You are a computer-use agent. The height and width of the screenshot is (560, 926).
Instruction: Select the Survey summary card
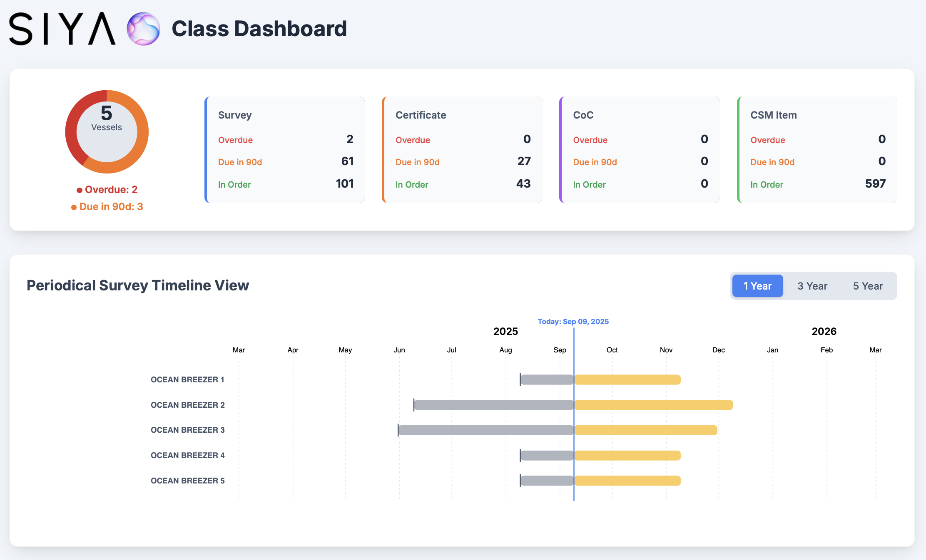pyautogui.click(x=285, y=150)
